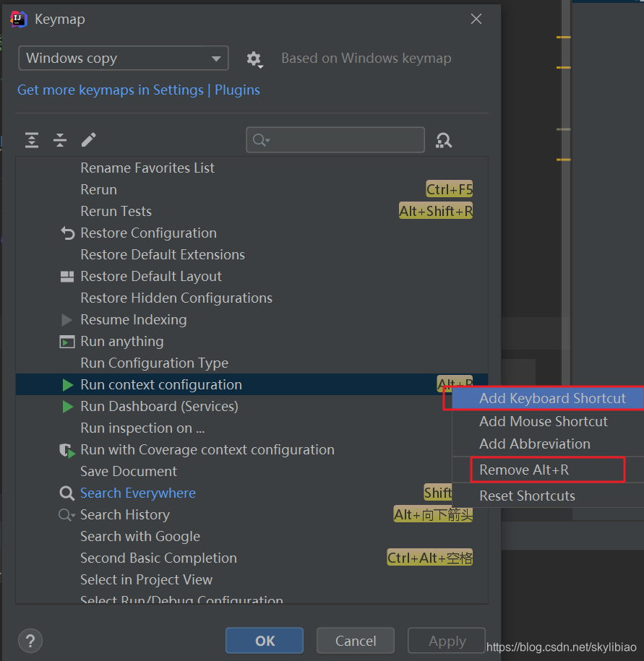Click the coverage shield icon beside Run with Coverage
The height and width of the screenshot is (661, 644).
coord(67,450)
